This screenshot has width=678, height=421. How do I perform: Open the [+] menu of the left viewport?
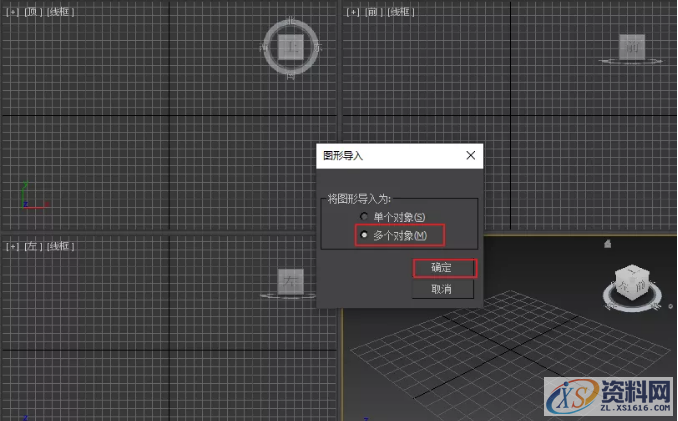tap(12, 246)
